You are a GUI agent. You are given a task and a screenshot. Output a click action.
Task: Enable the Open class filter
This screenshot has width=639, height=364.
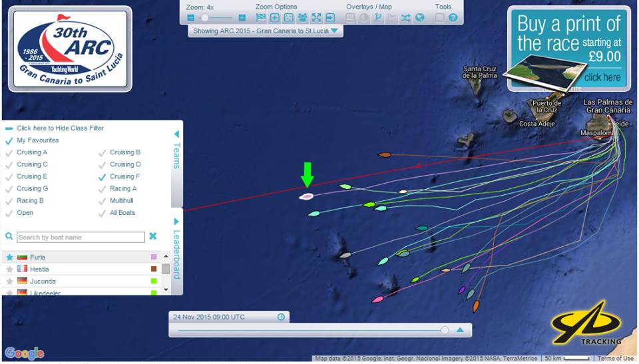(9, 213)
